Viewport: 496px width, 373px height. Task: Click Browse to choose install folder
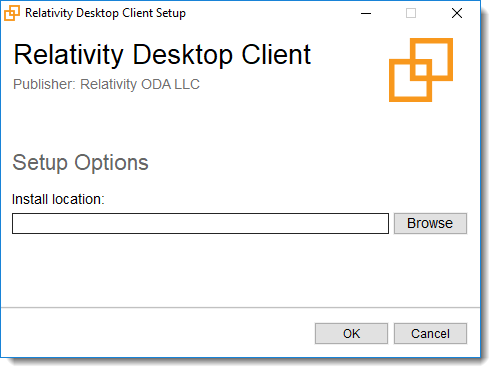430,223
